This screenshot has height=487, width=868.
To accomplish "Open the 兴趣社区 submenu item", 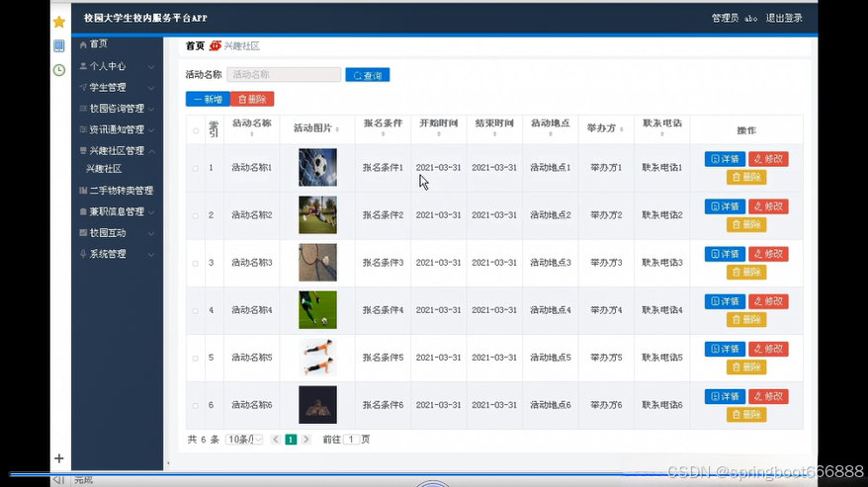I will point(104,169).
